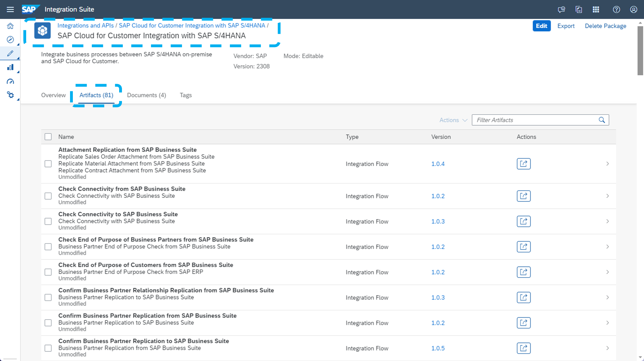Viewport: 644px width, 361px height.
Task: Click action icon for Check Connectivity from SAP Business Suite
Action: (524, 196)
